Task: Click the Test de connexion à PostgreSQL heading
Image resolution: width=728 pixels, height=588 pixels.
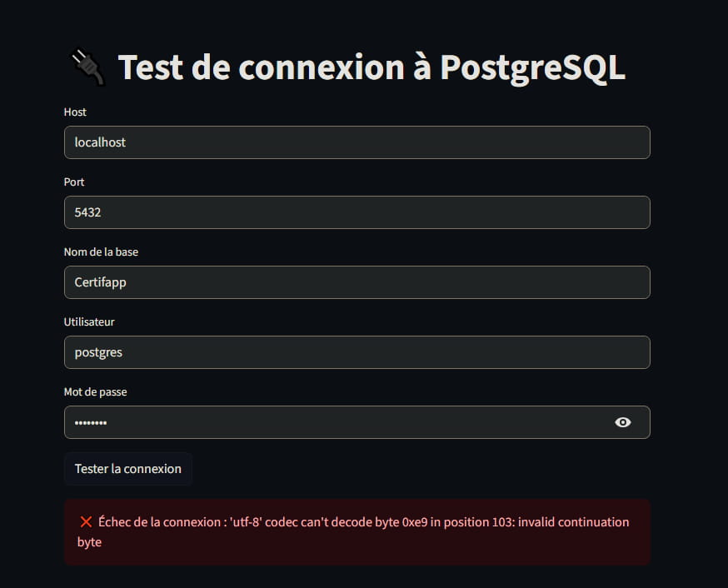Action: coord(371,67)
